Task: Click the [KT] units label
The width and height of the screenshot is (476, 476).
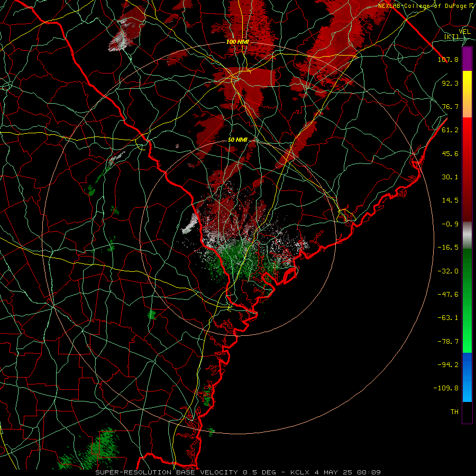Action: [x=452, y=36]
